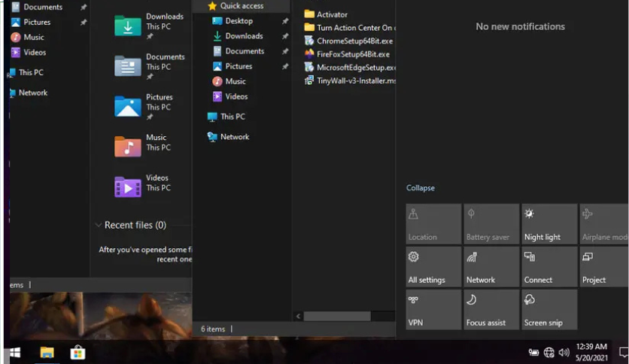Open Documents folder tile in back window

pos(149,66)
